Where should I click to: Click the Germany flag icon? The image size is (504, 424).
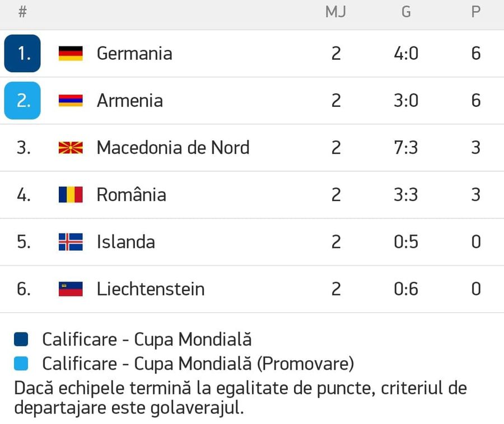point(71,54)
